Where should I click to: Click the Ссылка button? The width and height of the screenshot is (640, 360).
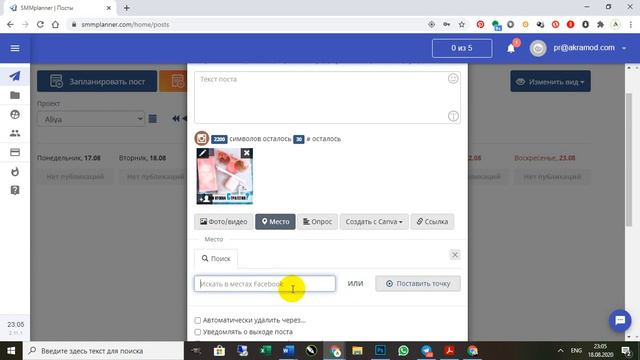point(432,222)
